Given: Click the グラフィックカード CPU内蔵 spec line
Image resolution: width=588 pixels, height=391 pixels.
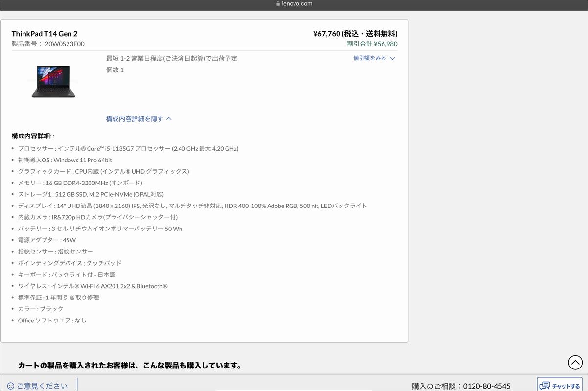Looking at the screenshot, I should pos(104,171).
